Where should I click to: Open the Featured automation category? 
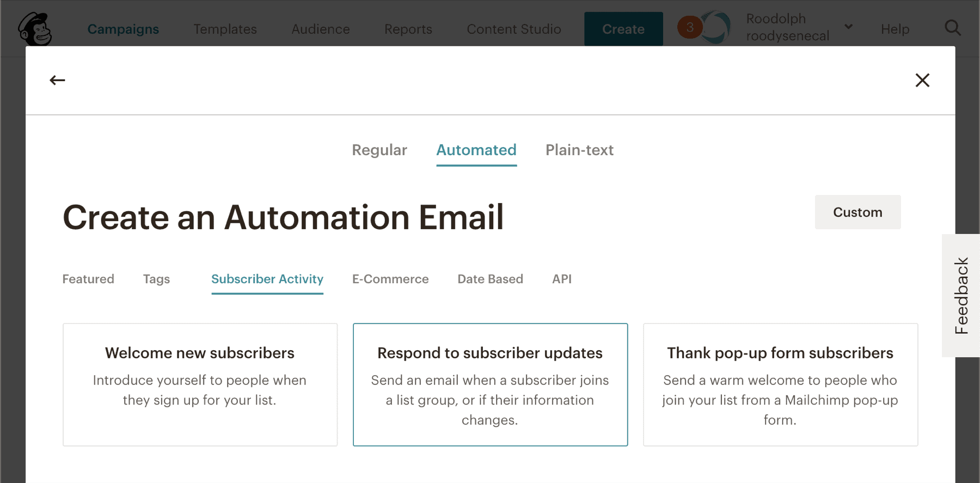(88, 279)
